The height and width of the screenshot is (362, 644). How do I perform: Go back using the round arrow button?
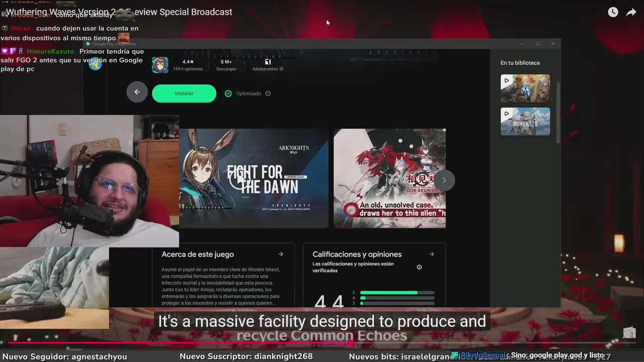coord(137,92)
